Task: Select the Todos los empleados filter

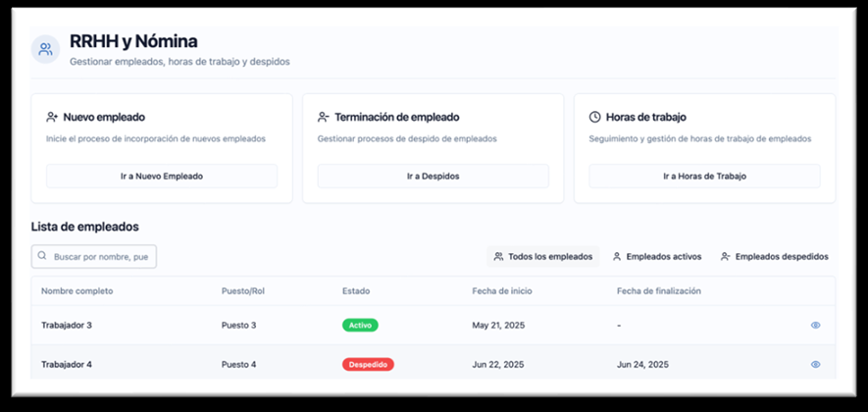Action: click(x=542, y=257)
